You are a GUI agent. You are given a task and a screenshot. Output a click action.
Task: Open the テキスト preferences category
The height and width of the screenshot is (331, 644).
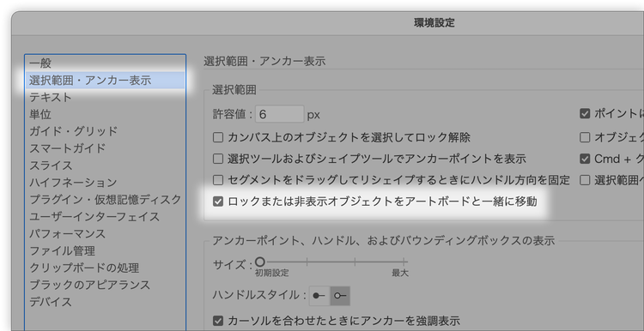click(105, 97)
